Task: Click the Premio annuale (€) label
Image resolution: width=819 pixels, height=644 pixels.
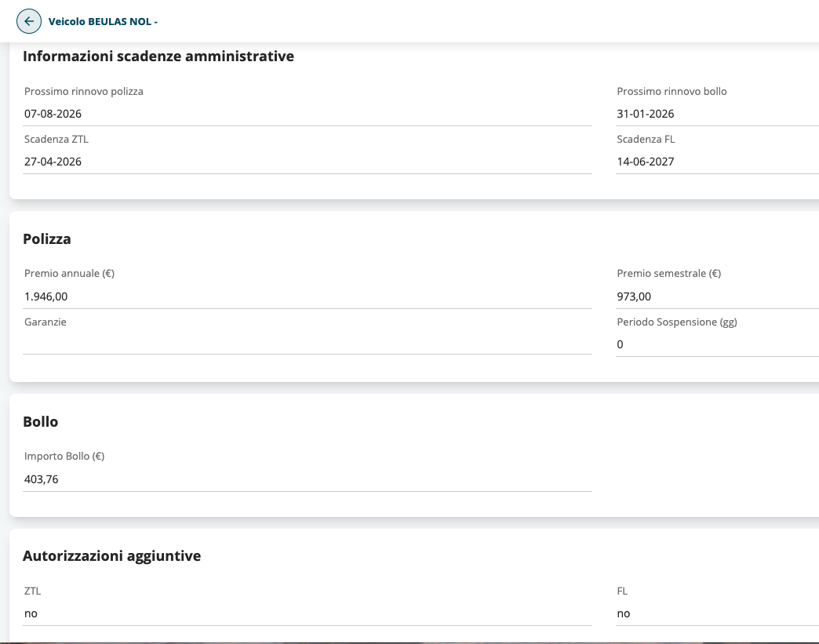Action: coord(70,274)
